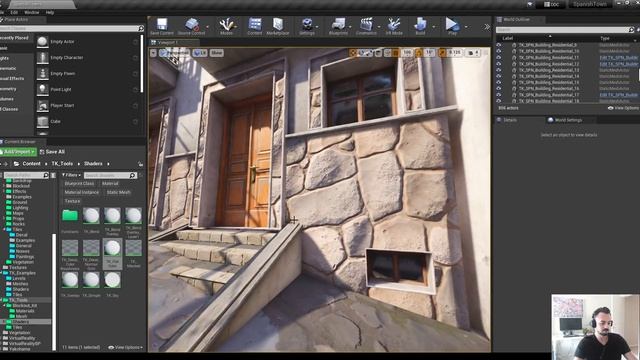
Task: Click the Settings toolbar icon
Action: click(x=307, y=26)
